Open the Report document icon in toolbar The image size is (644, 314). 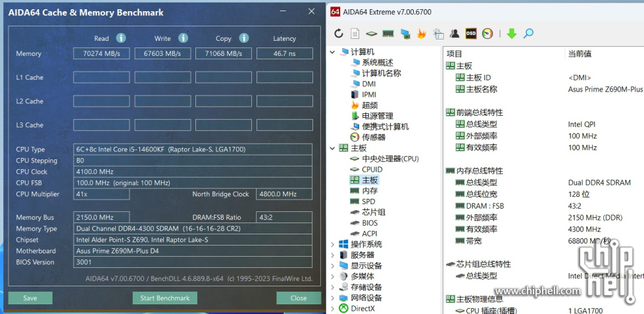click(x=355, y=34)
